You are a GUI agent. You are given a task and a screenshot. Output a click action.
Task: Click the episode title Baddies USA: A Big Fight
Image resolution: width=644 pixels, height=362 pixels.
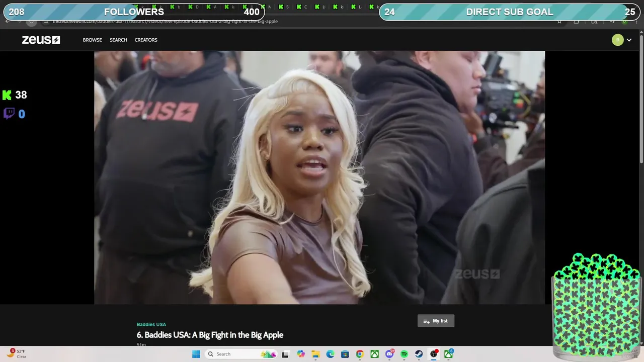point(210,335)
